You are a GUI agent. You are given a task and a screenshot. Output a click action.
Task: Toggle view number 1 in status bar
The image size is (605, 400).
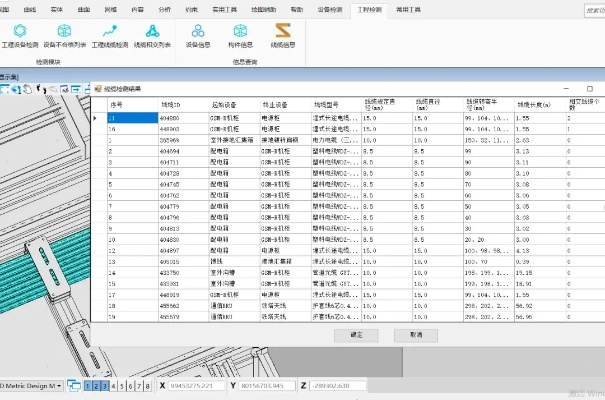[x=89, y=385]
